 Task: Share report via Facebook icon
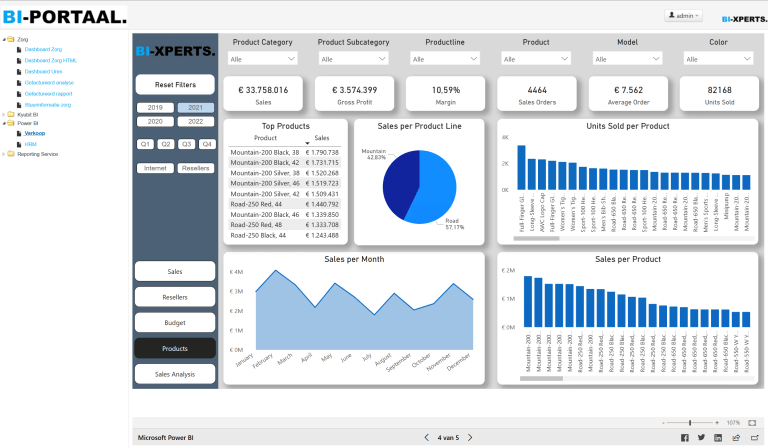tap(685, 438)
